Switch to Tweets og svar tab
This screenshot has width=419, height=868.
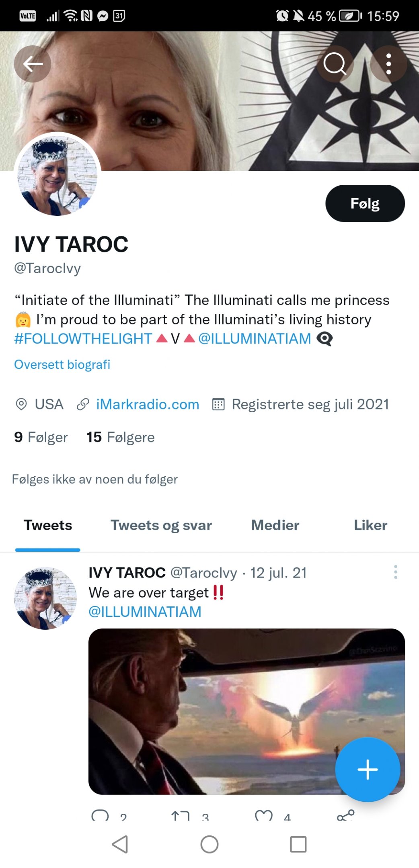coord(161,525)
